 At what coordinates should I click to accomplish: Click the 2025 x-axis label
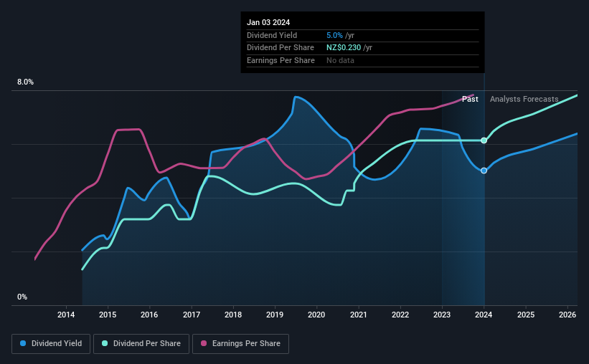pos(526,315)
